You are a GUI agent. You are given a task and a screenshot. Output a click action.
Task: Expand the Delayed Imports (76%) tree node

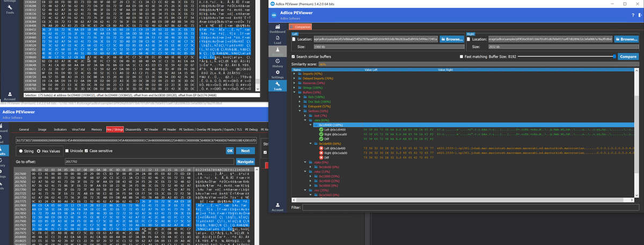point(295,79)
